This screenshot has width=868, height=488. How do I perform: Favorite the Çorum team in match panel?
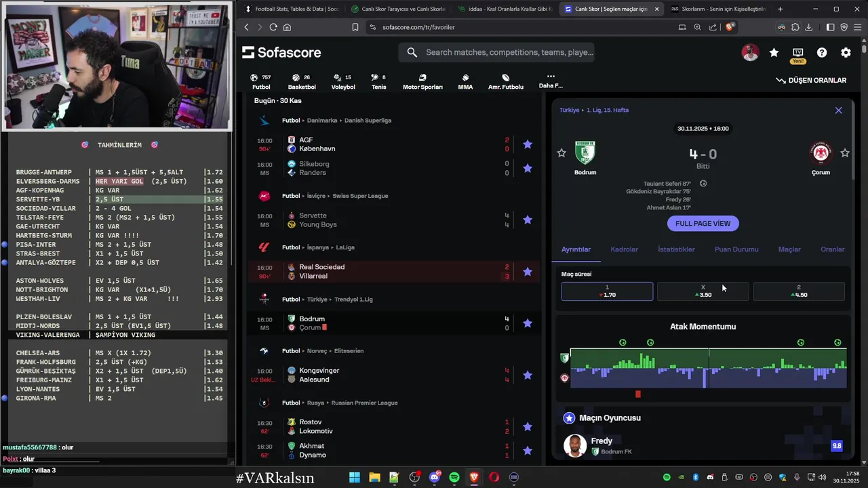pyautogui.click(x=845, y=153)
